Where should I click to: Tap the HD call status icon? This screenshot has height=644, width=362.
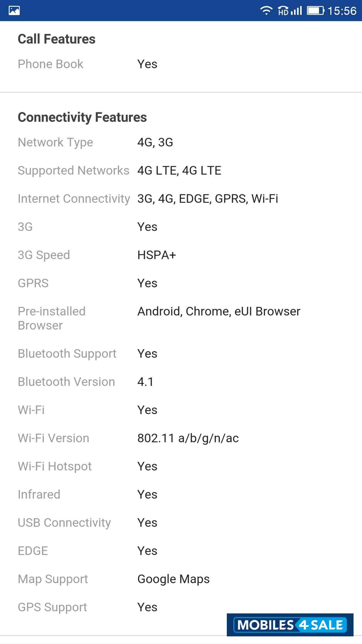283,11
